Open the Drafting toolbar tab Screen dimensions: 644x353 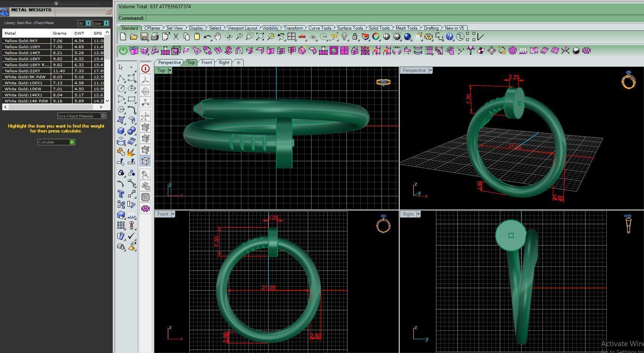(x=431, y=28)
